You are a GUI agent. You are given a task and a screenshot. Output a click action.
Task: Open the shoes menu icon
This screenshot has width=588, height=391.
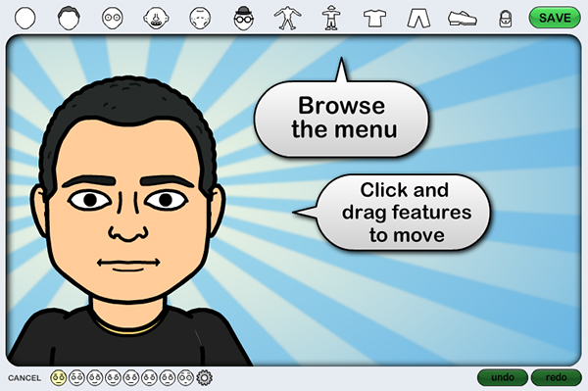coord(463,19)
